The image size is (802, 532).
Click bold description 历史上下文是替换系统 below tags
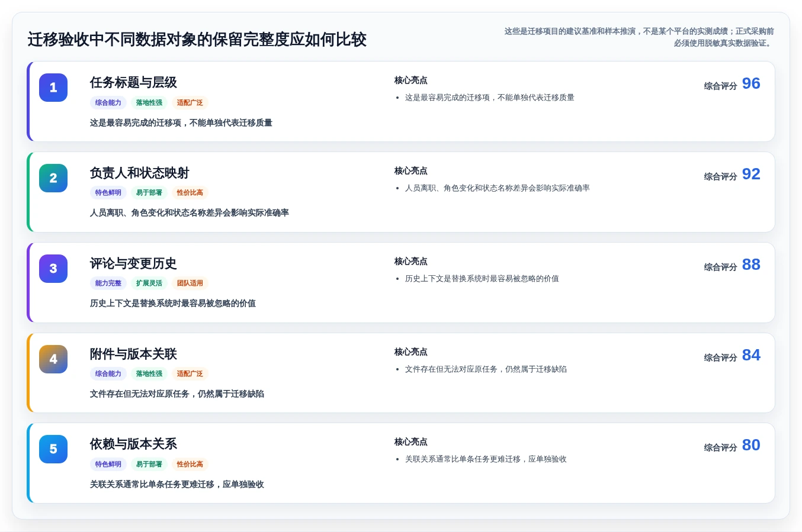[173, 304]
